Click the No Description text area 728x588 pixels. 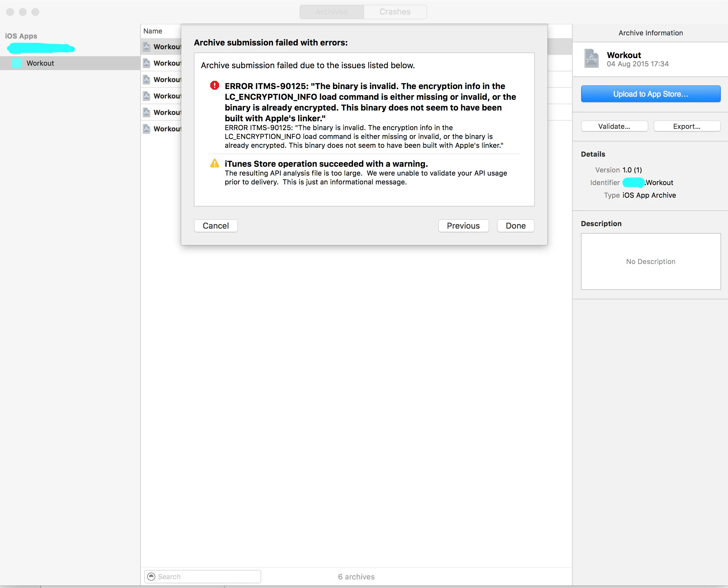650,261
